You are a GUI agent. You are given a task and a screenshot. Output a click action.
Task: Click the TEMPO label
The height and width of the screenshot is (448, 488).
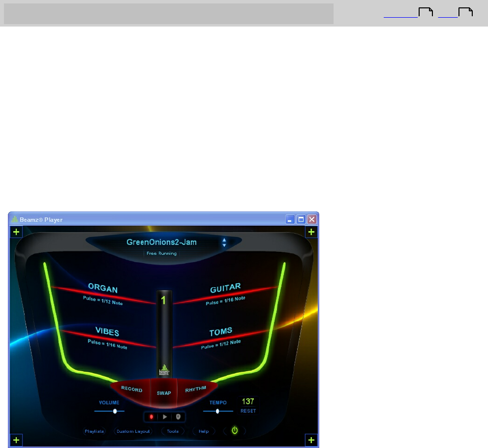click(218, 403)
